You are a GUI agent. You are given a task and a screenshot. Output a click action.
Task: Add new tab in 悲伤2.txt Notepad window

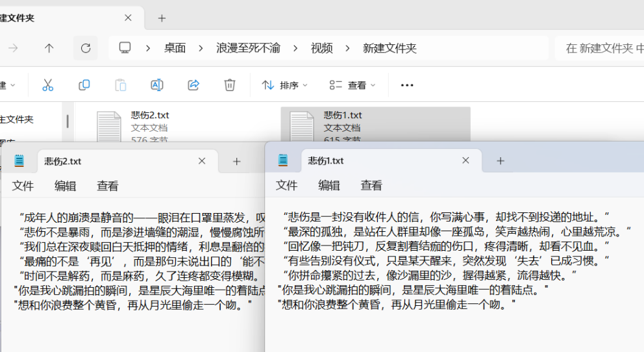click(236, 162)
